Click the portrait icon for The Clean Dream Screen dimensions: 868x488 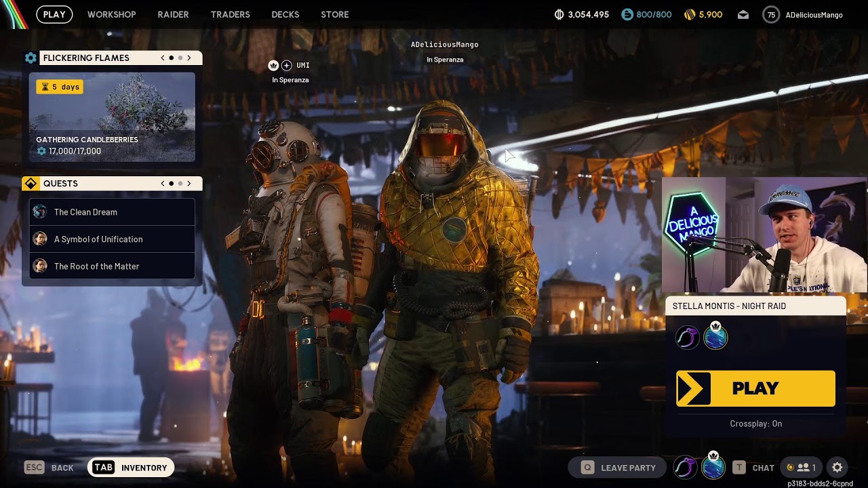40,211
